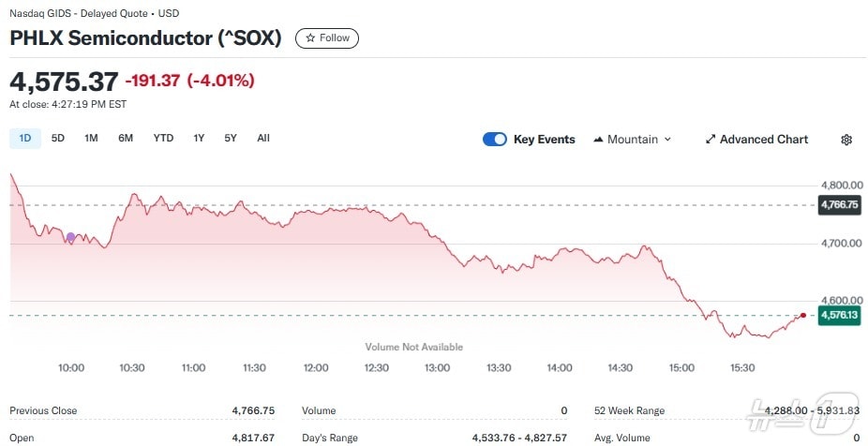
Task: Select the 1Y time range
Action: point(199,139)
